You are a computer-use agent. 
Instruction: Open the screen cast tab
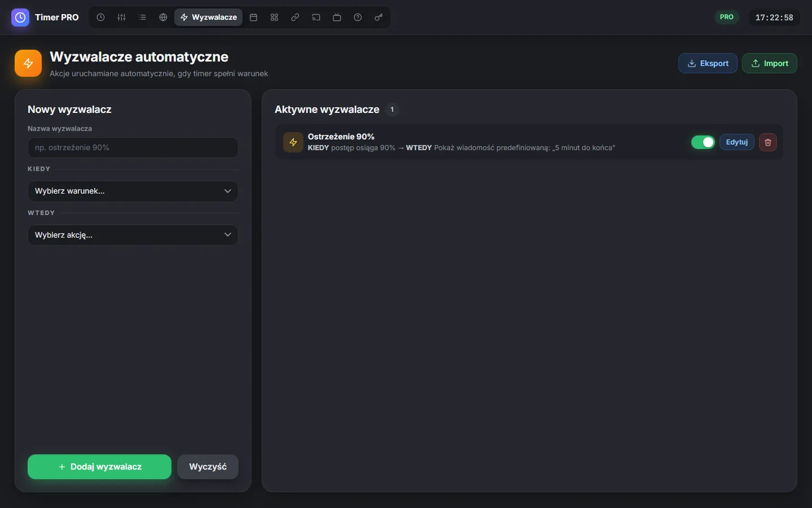(x=316, y=17)
